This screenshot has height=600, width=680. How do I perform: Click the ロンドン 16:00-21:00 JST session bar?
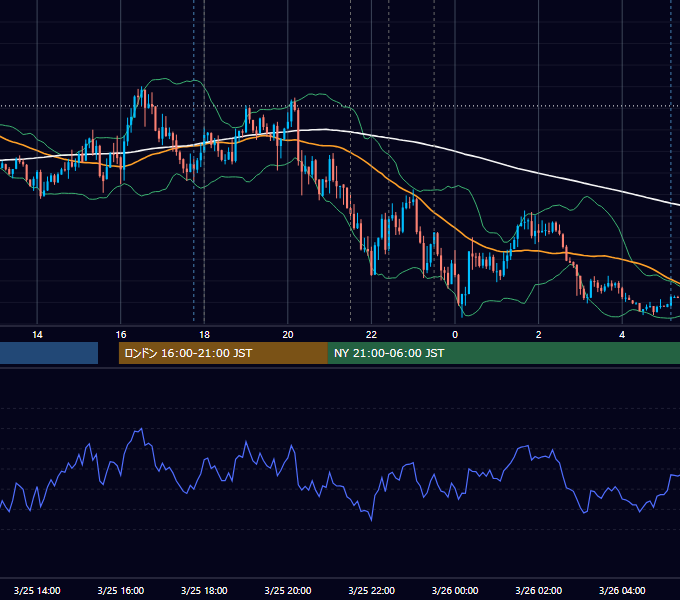point(223,353)
